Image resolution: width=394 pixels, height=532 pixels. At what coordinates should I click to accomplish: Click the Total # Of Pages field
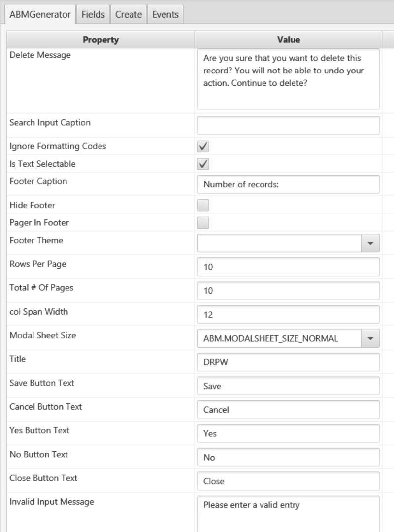tap(288, 290)
